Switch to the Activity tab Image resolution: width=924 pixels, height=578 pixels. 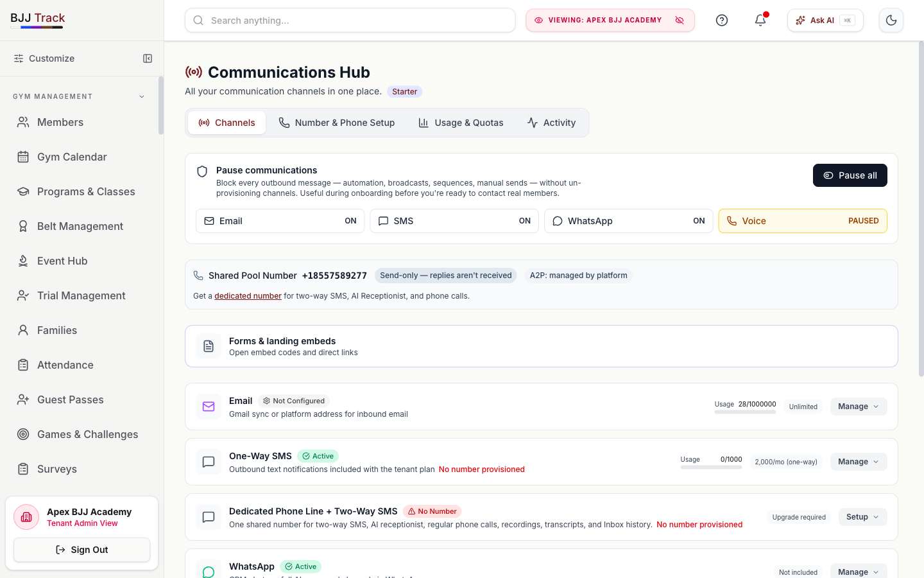(551, 123)
